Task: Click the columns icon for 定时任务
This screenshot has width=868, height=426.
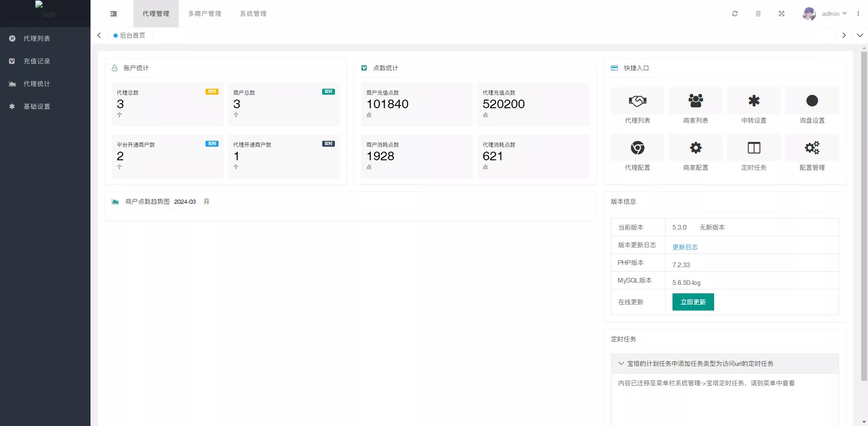Action: [754, 148]
